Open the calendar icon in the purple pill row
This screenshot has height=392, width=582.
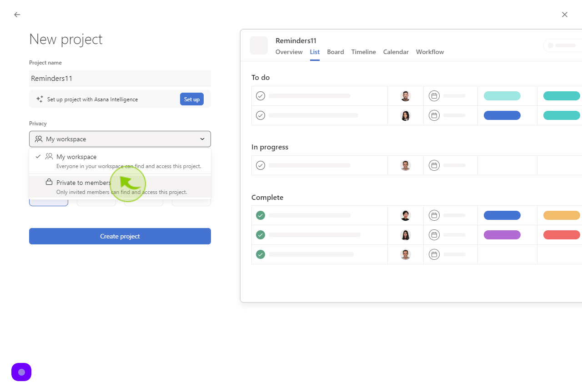click(x=434, y=235)
